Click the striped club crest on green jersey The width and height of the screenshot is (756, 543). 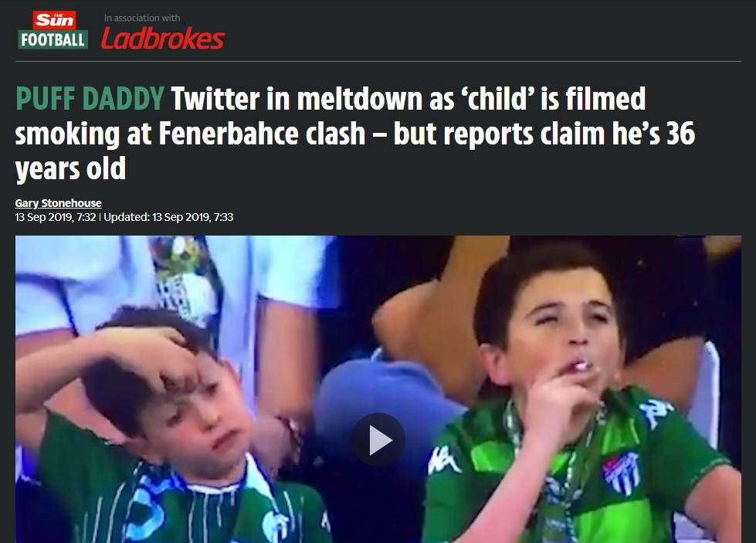pos(621,473)
